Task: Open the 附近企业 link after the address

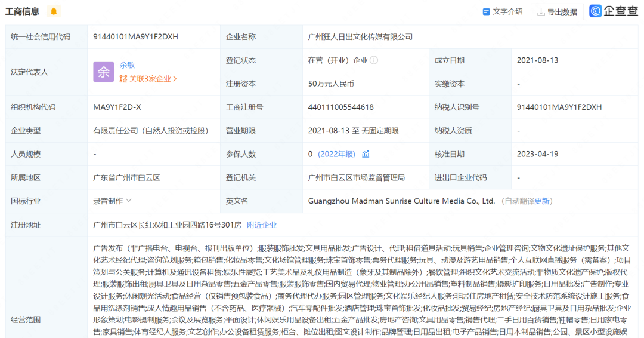Action: (262, 225)
